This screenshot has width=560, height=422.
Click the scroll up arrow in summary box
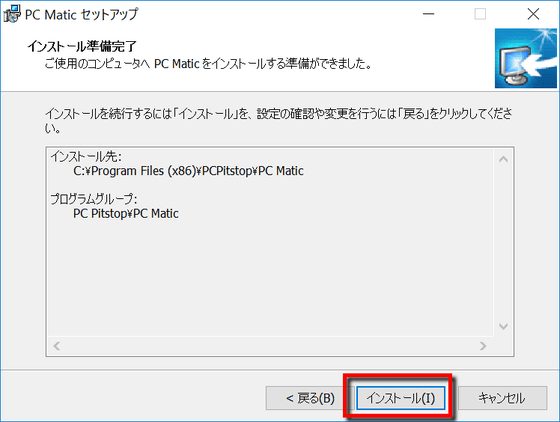[503, 159]
